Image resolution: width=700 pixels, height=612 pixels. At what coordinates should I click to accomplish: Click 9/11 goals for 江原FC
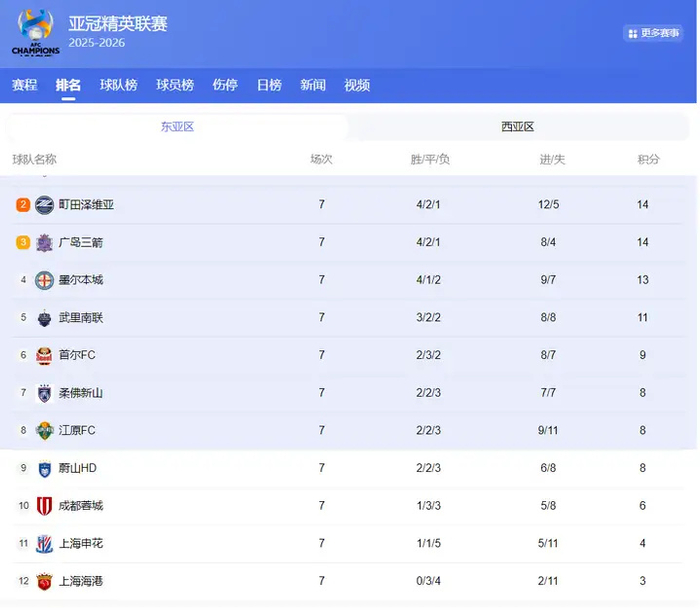coord(548,430)
